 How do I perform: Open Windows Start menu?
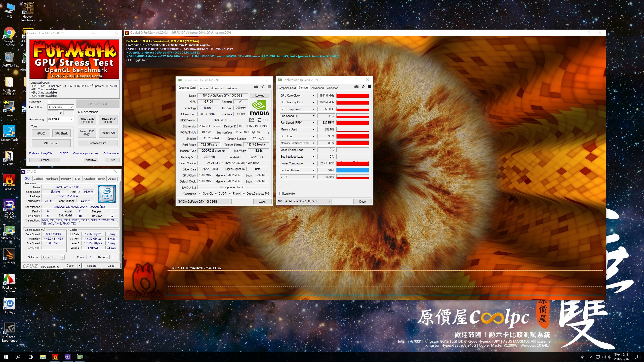tap(6, 357)
